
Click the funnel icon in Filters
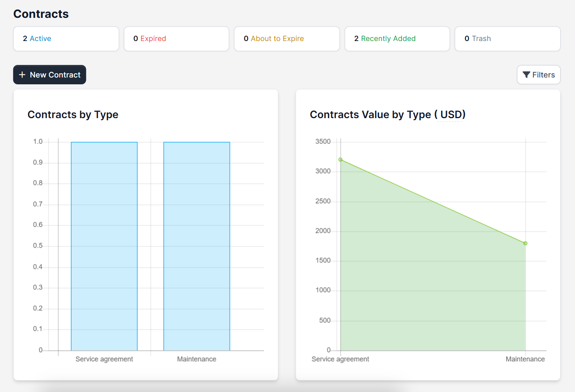526,75
